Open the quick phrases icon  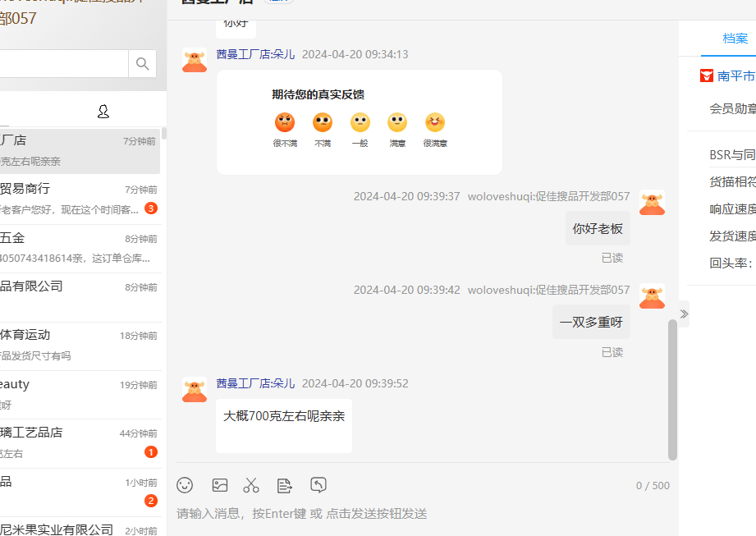(285, 485)
